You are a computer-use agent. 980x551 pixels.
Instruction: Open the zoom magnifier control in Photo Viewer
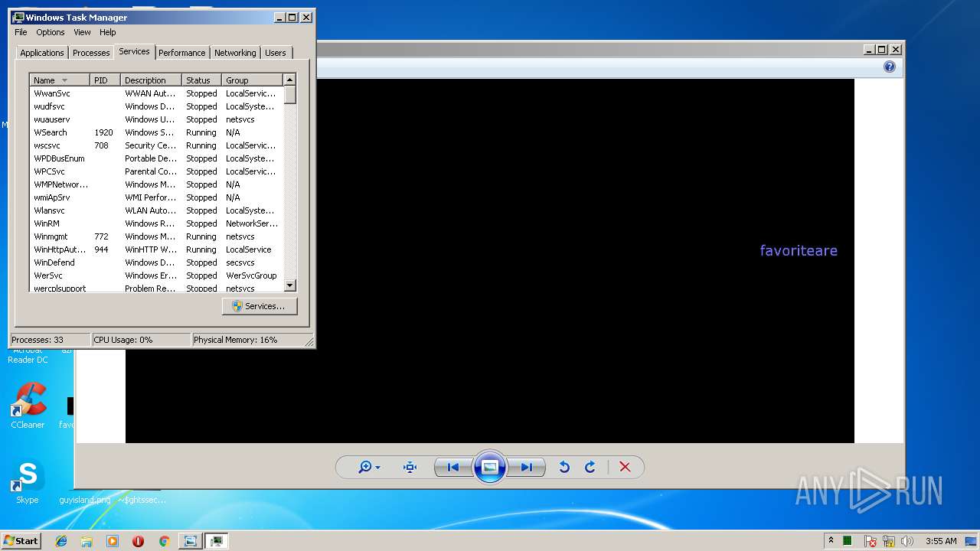click(368, 468)
